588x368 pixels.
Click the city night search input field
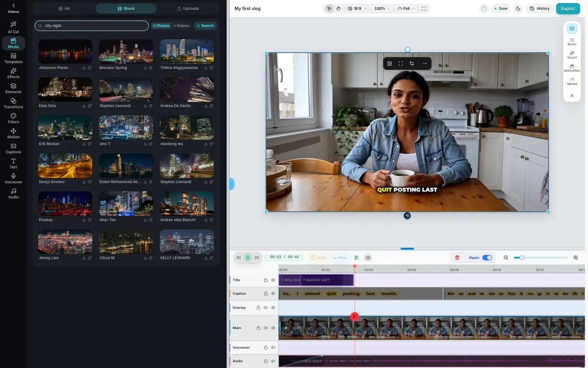coord(92,26)
